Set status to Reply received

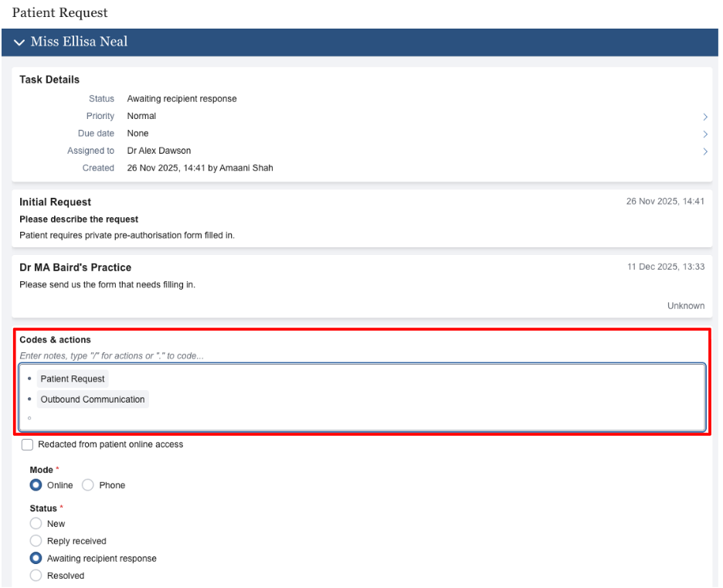(x=36, y=542)
